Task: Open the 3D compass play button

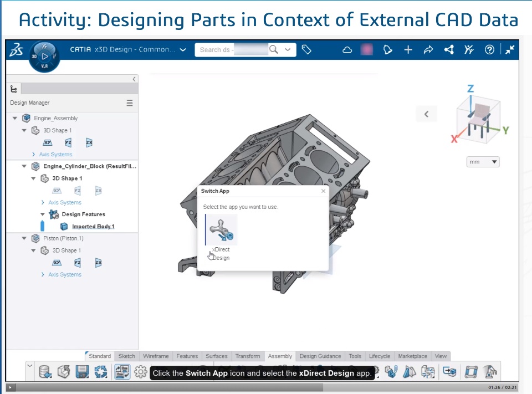Action: coord(44,57)
